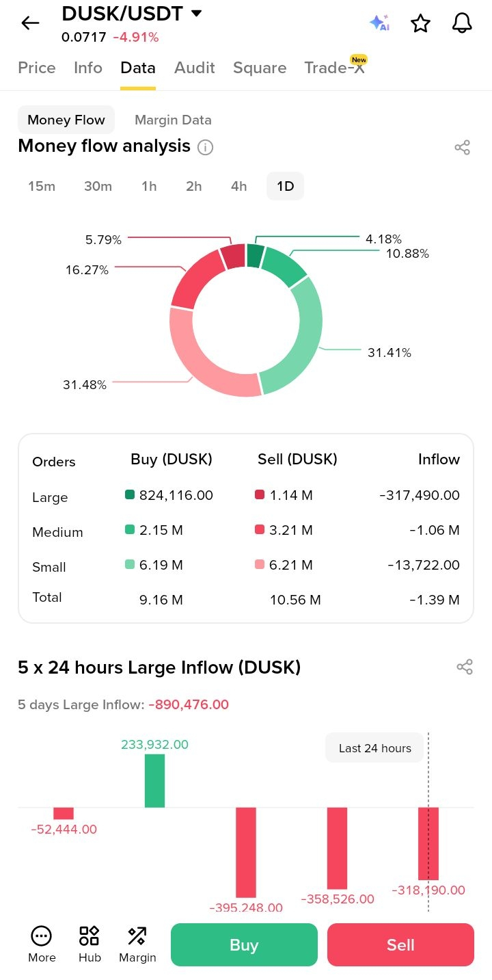492x980 pixels.
Task: Share the Money flow analysis chart
Action: point(463,147)
